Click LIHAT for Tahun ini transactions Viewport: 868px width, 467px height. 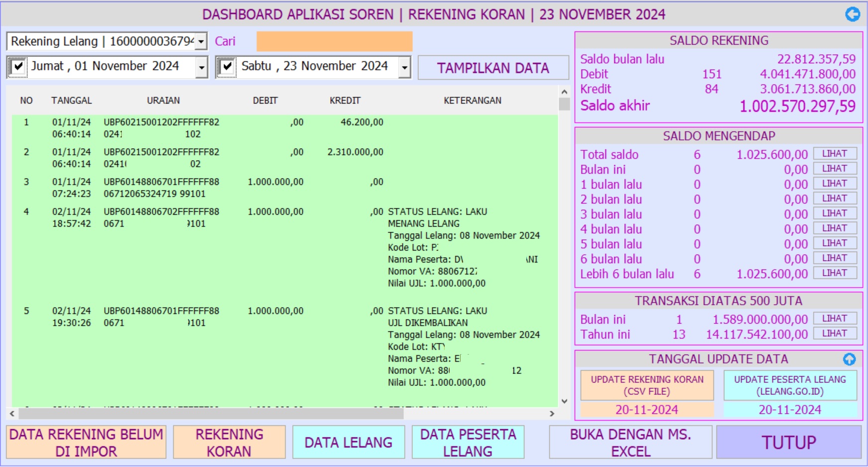pyautogui.click(x=834, y=334)
